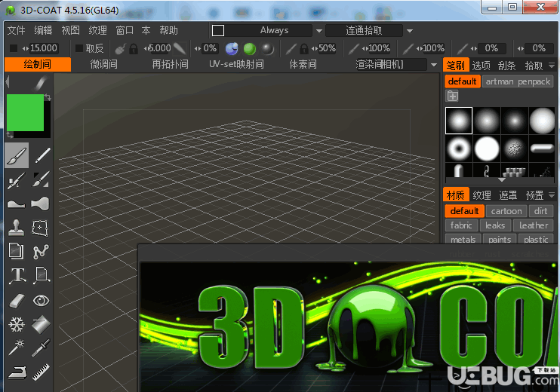Screen dimensions: 560x392
Task: Open the 连通拾取 dropdown
Action: point(410,31)
